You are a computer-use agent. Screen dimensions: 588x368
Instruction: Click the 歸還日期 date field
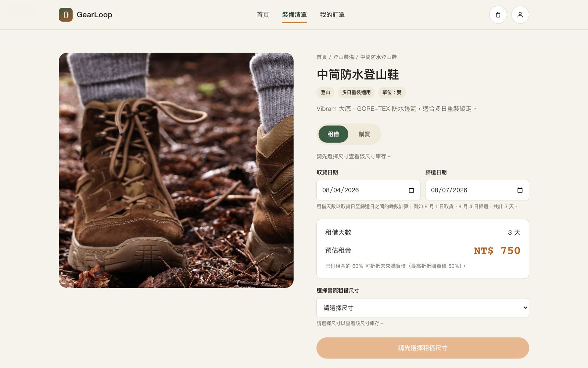click(477, 190)
